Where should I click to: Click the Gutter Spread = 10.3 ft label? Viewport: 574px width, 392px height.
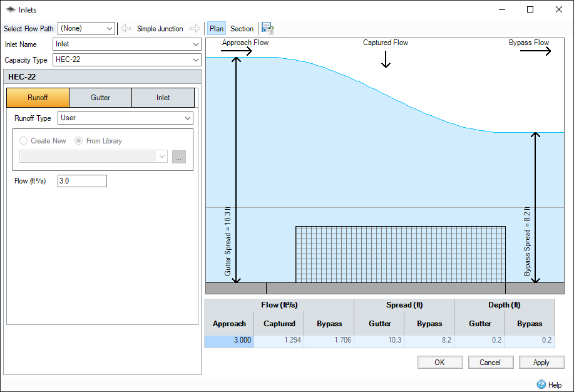pyautogui.click(x=227, y=241)
